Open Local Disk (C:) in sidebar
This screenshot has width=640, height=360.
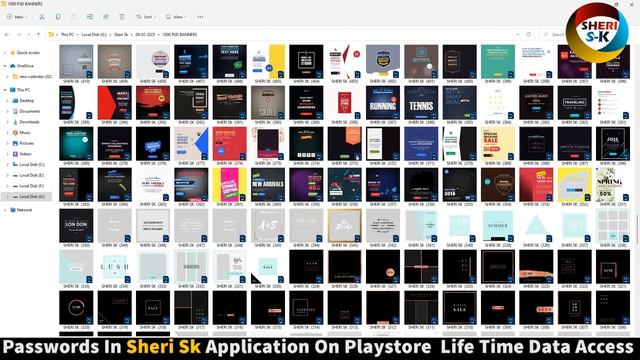[32, 164]
